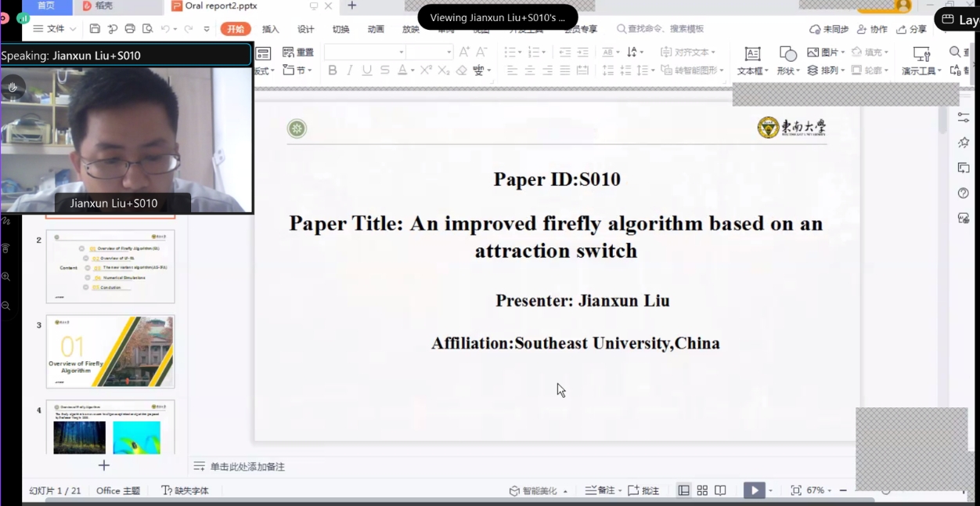
Task: Click the Print Preview icon
Action: (147, 29)
